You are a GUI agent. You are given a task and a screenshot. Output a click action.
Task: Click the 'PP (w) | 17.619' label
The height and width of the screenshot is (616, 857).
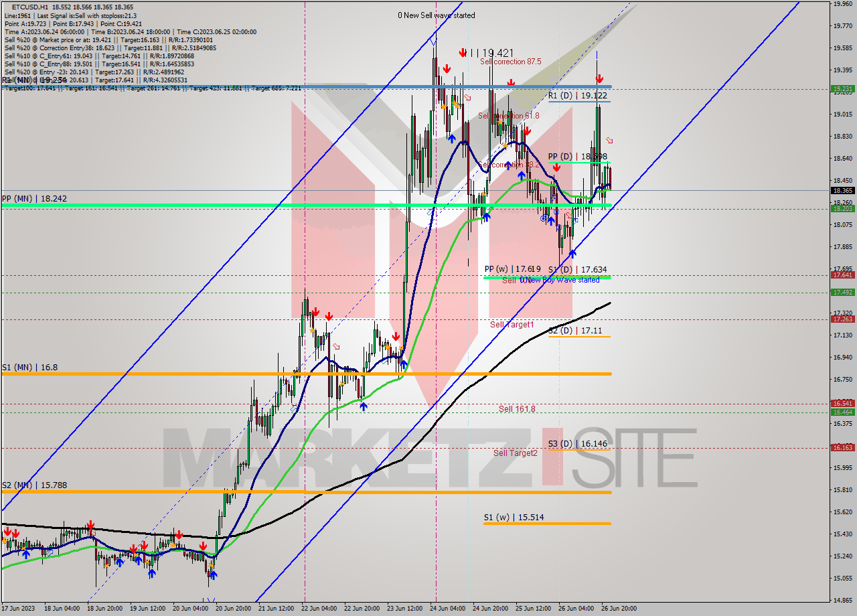tap(512, 268)
